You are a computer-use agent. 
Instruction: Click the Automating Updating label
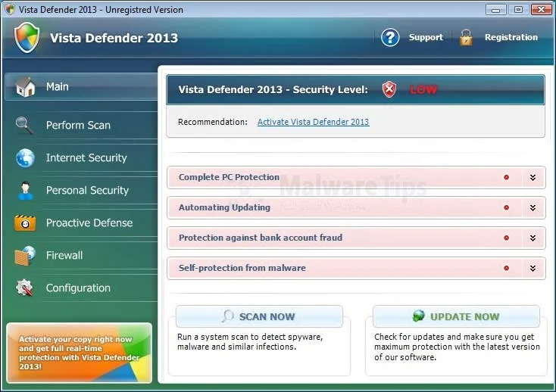224,207
